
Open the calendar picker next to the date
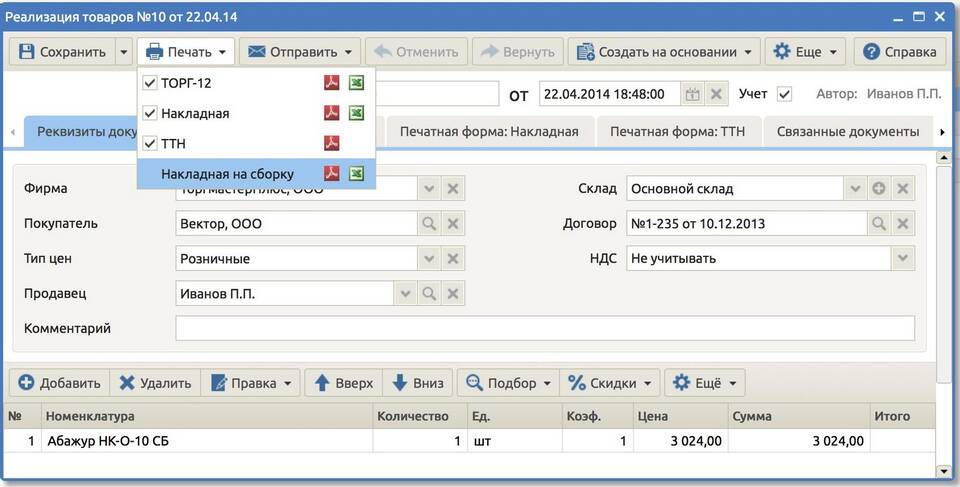click(x=692, y=94)
